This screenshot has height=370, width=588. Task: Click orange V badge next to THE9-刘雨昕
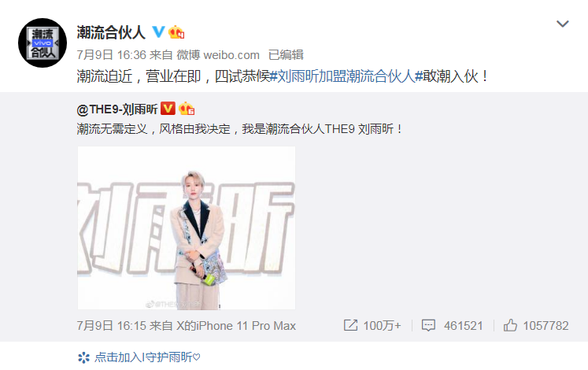click(x=168, y=109)
